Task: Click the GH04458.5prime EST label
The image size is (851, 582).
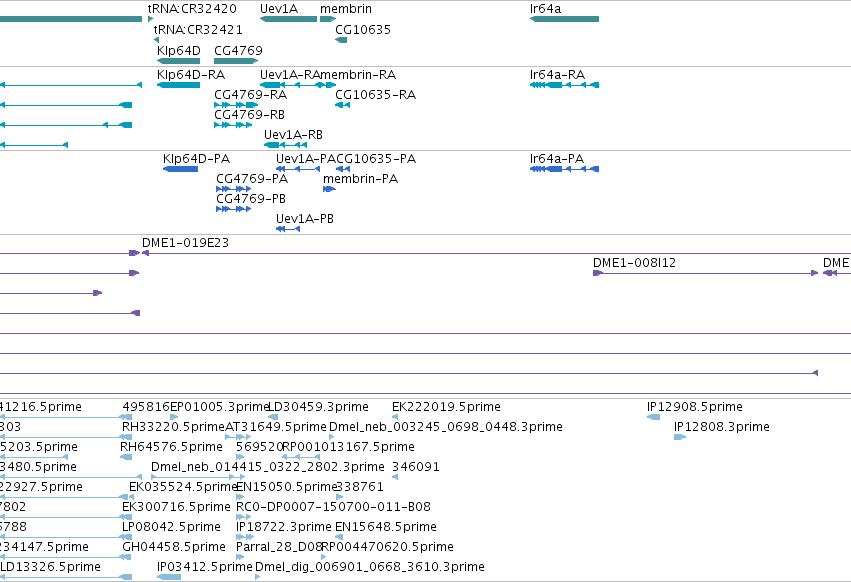Action: pyautogui.click(x=174, y=548)
